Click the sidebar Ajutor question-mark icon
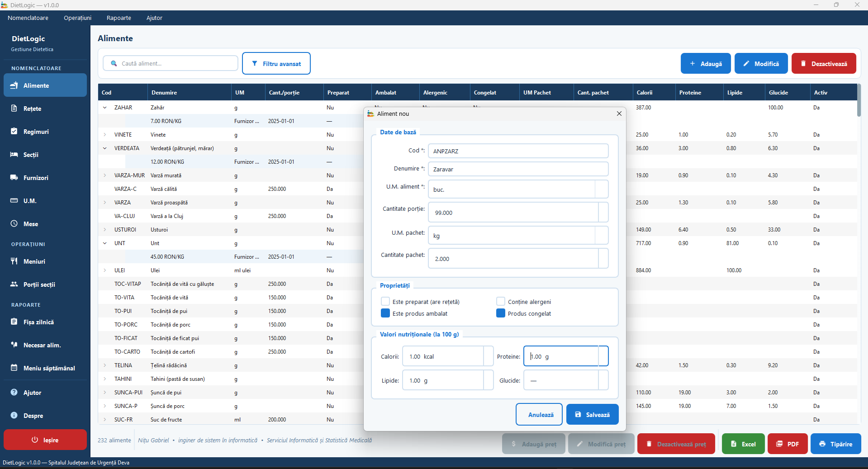The width and height of the screenshot is (868, 469). (x=14, y=393)
